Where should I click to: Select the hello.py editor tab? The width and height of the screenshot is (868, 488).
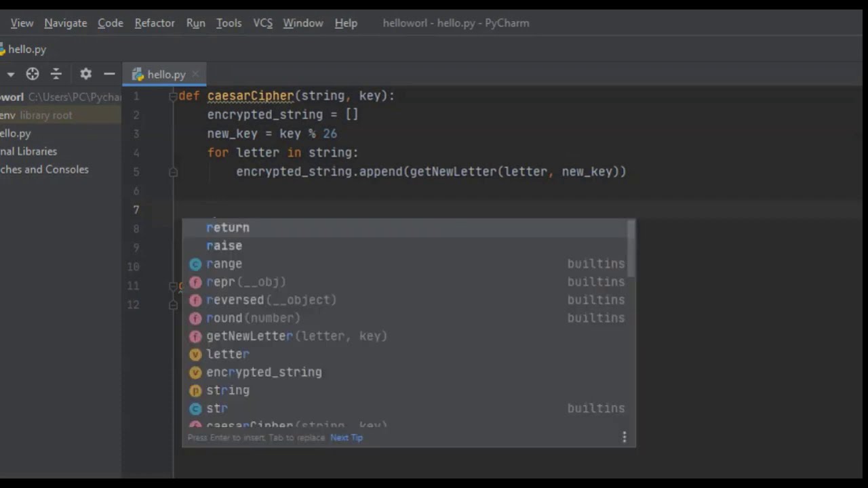166,75
